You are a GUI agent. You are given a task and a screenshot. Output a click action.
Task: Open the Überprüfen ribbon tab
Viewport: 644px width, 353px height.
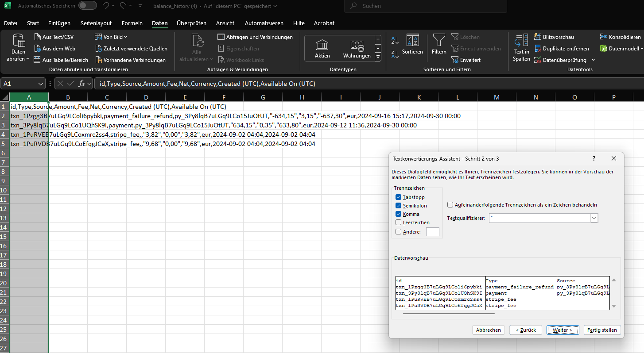tap(191, 23)
